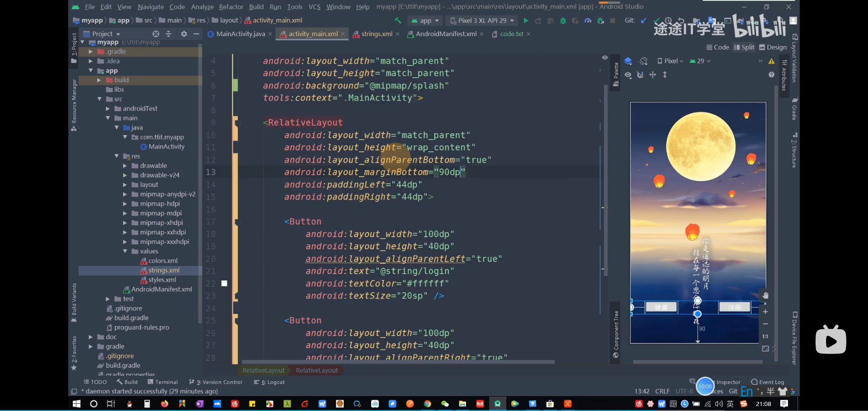
Task: Switch to Design view mode
Action: point(773,47)
